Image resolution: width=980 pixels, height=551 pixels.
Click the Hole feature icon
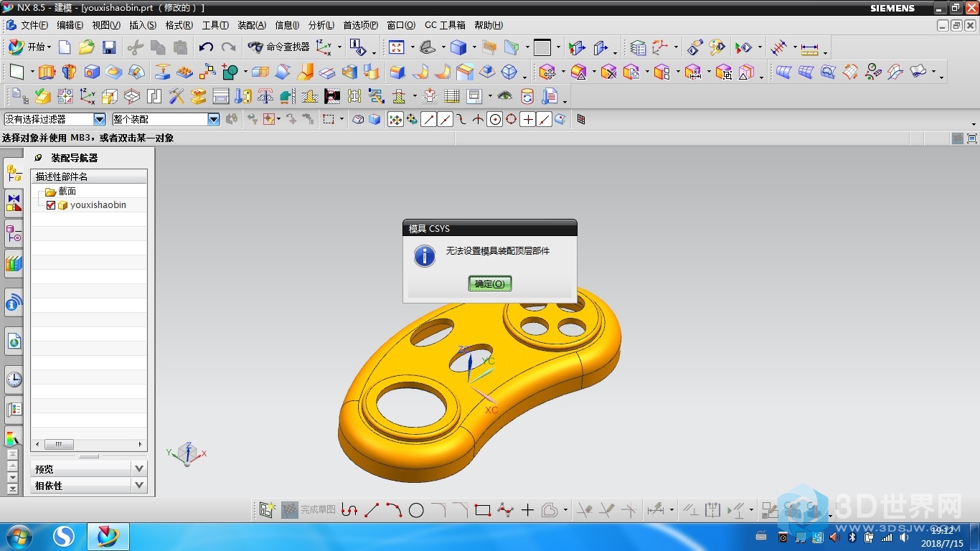92,72
